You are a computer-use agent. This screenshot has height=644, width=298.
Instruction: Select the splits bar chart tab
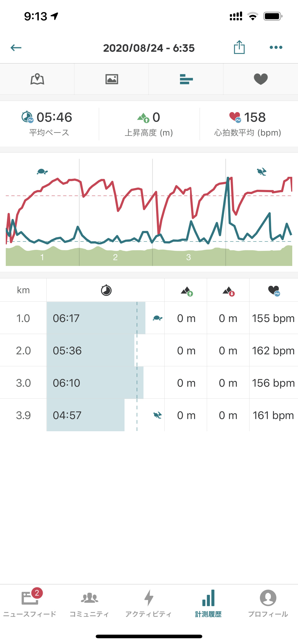click(x=186, y=79)
